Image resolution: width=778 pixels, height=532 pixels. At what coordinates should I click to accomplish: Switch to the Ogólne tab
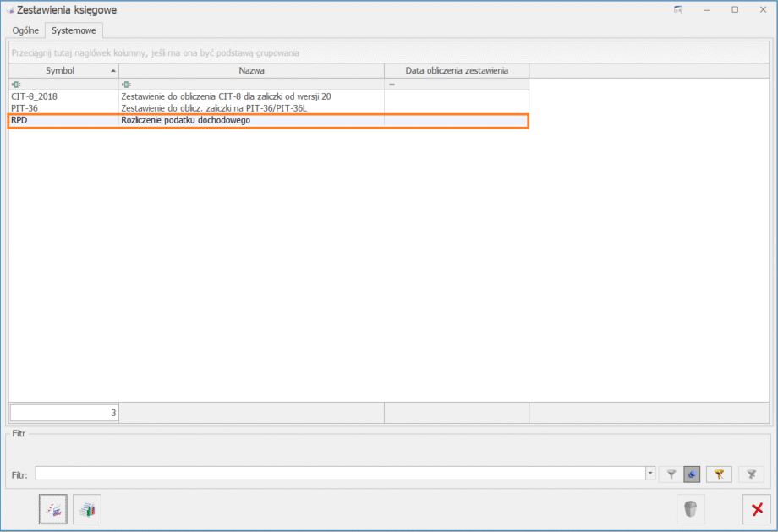pos(25,30)
